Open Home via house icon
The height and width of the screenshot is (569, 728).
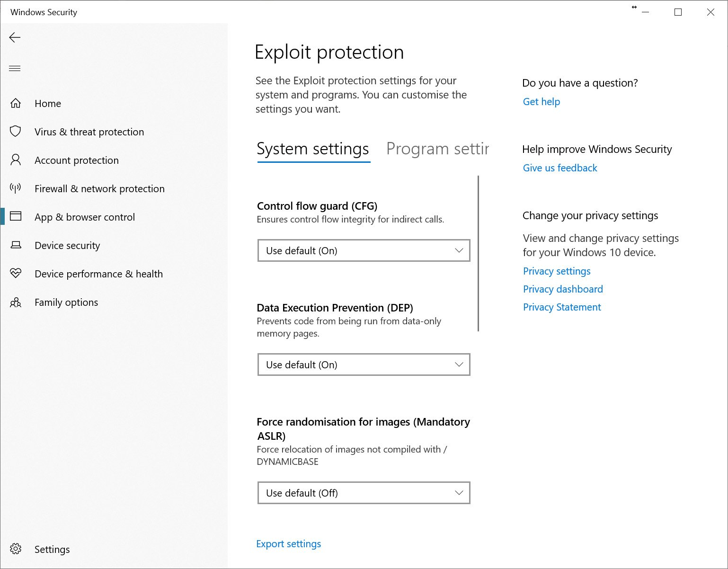tap(16, 103)
